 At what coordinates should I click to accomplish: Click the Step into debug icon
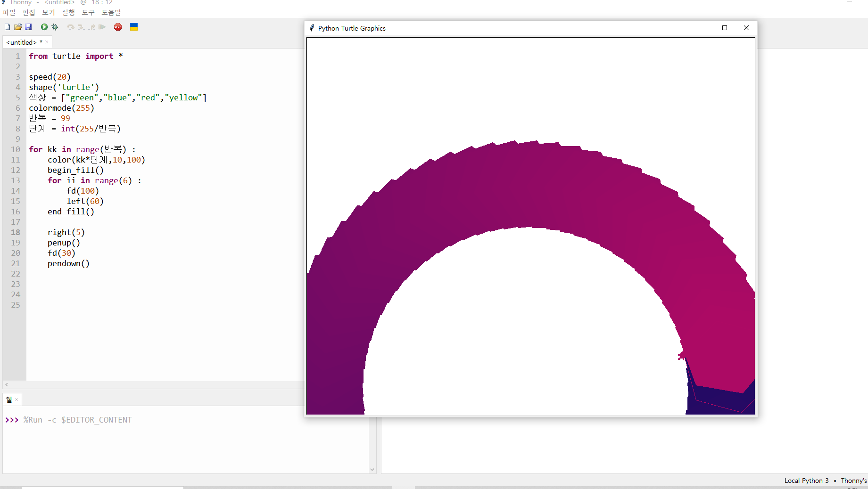81,27
